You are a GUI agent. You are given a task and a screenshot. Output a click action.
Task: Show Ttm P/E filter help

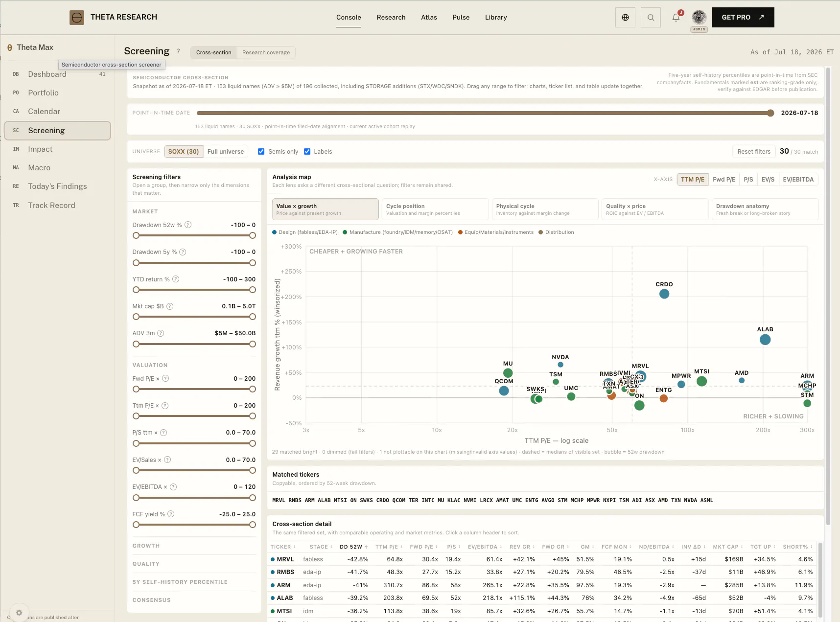(165, 406)
